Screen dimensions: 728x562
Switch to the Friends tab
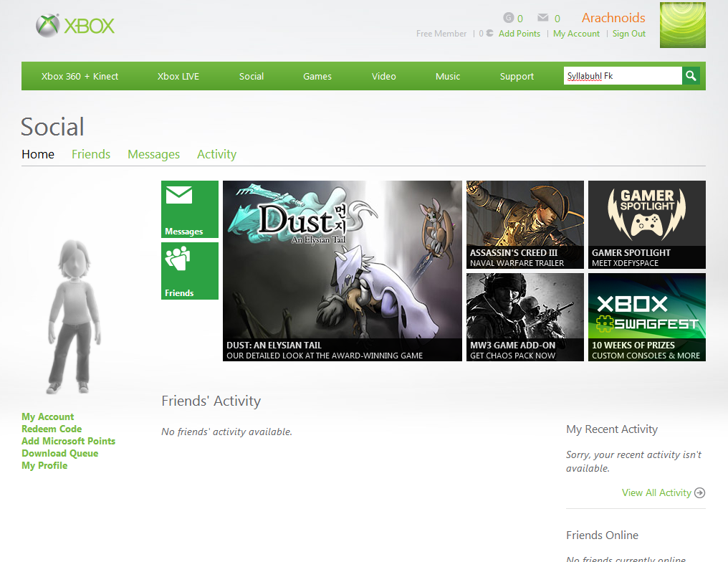point(91,154)
